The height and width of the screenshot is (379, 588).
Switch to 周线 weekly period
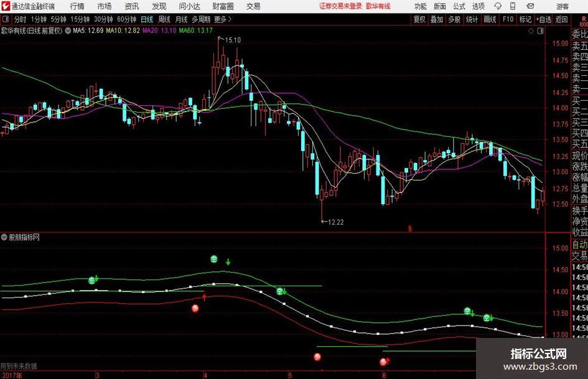pyautogui.click(x=164, y=19)
